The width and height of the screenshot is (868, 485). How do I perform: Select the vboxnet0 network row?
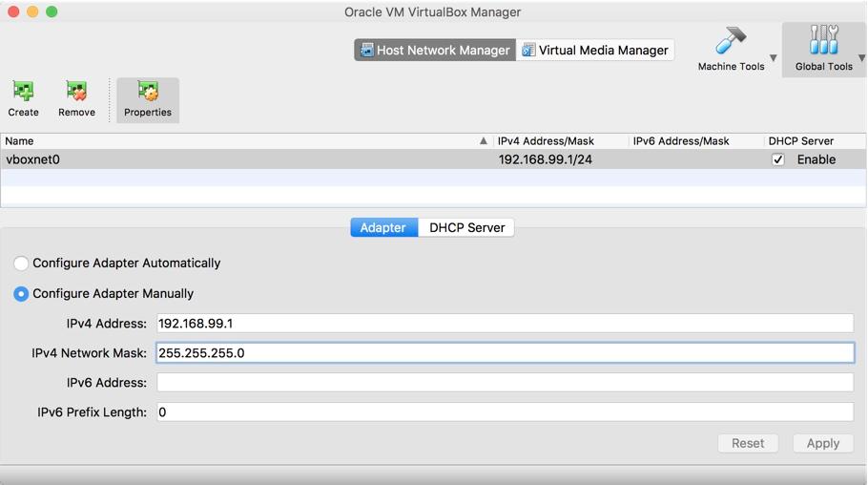click(x=238, y=159)
